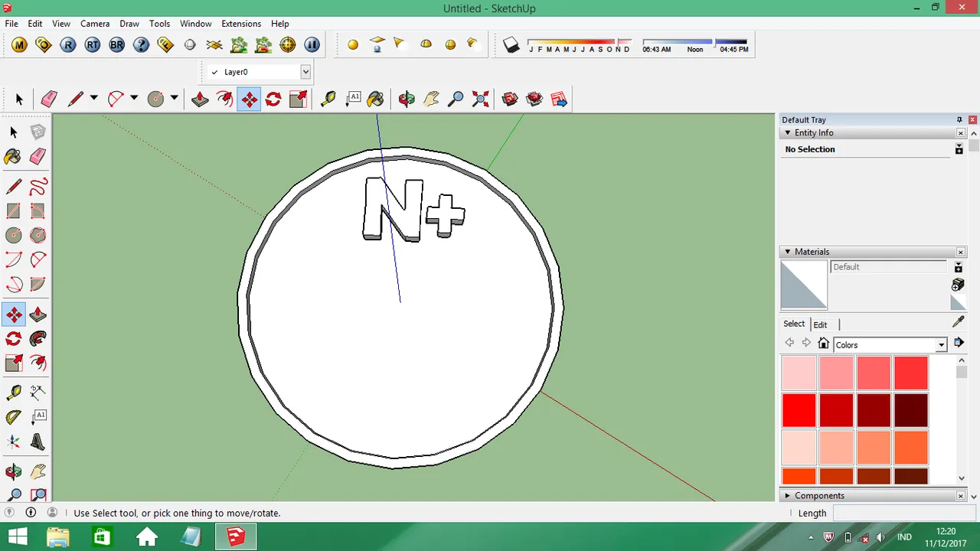Screen dimensions: 980x551
Task: Open the Tools menu
Action: [x=159, y=24]
